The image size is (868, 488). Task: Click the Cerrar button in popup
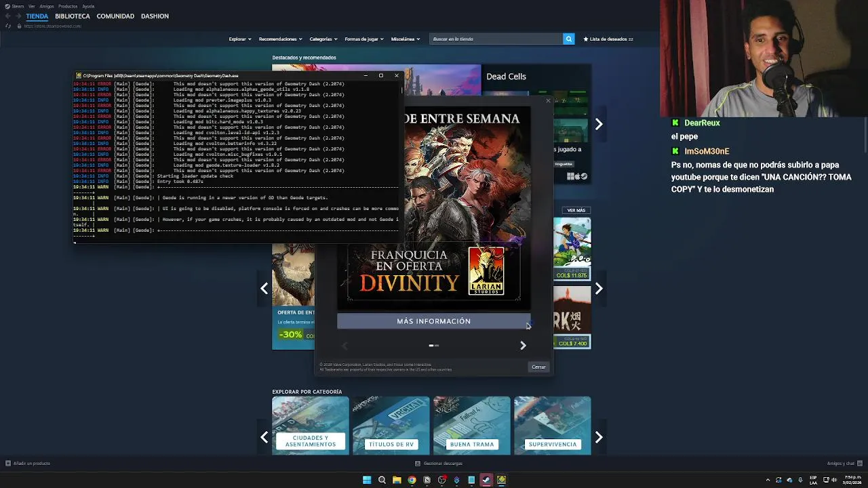point(538,367)
